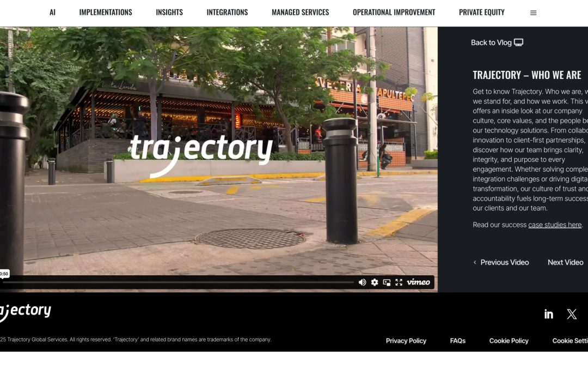Image resolution: width=588 pixels, height=368 pixels.
Task: Open the Implementations menu item
Action: (106, 12)
